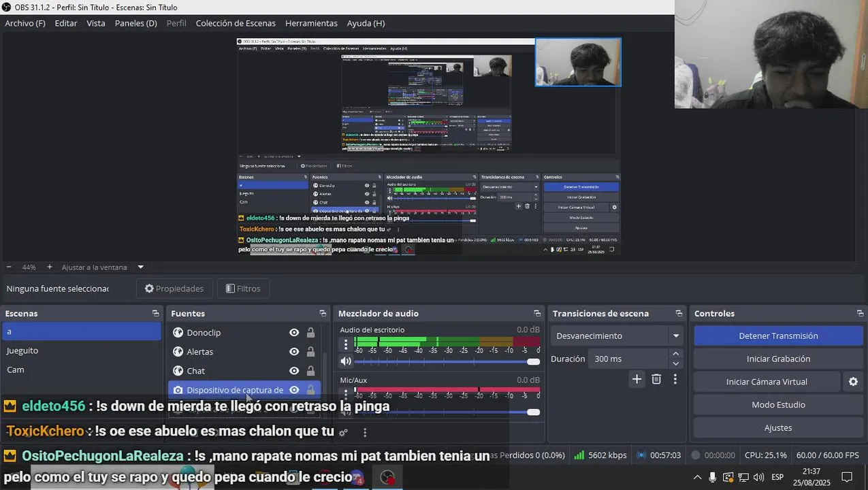Open source Propiedades
Screen dimensions: 868x490
pyautogui.click(x=174, y=289)
